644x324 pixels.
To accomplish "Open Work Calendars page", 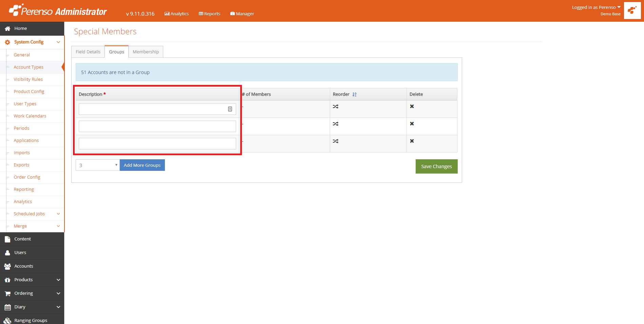I will 30,116.
